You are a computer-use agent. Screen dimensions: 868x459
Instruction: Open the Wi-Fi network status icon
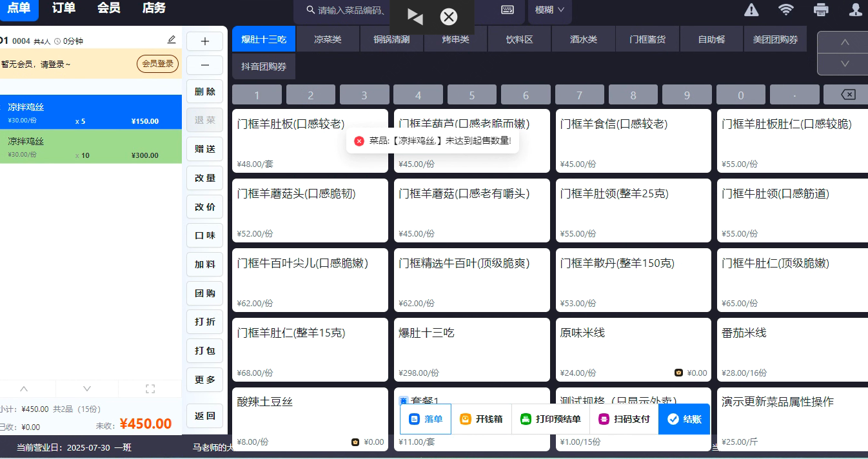(786, 10)
